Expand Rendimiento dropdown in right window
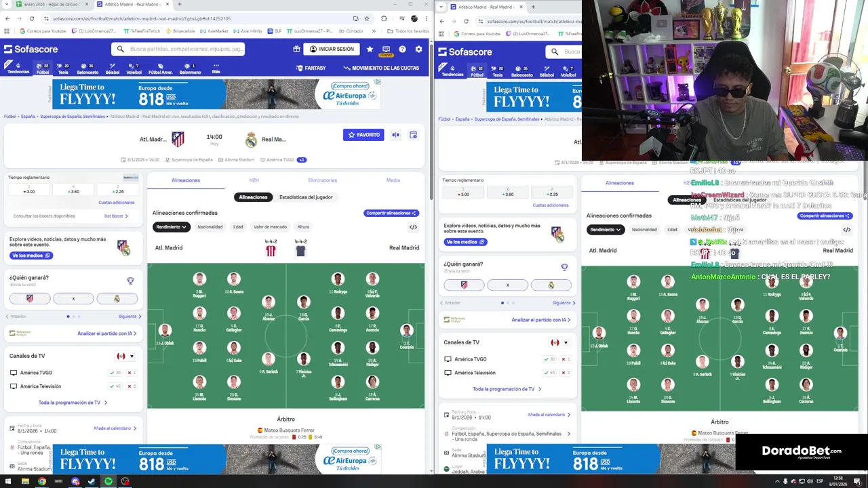Image resolution: width=868 pixels, height=488 pixels. tap(605, 230)
